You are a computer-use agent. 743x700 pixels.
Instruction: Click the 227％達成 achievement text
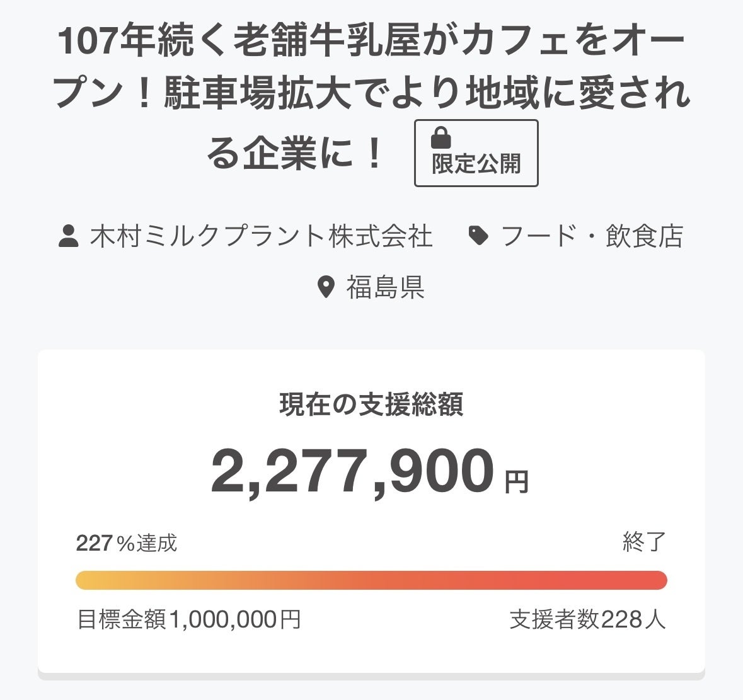point(127,542)
